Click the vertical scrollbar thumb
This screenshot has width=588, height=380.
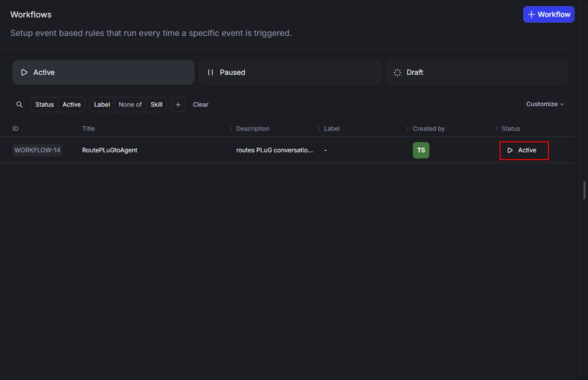[584, 190]
